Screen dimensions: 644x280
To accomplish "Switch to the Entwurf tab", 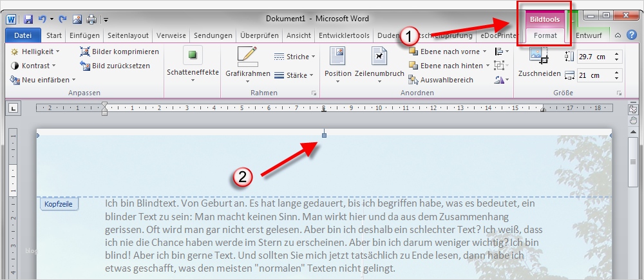I will [x=589, y=35].
